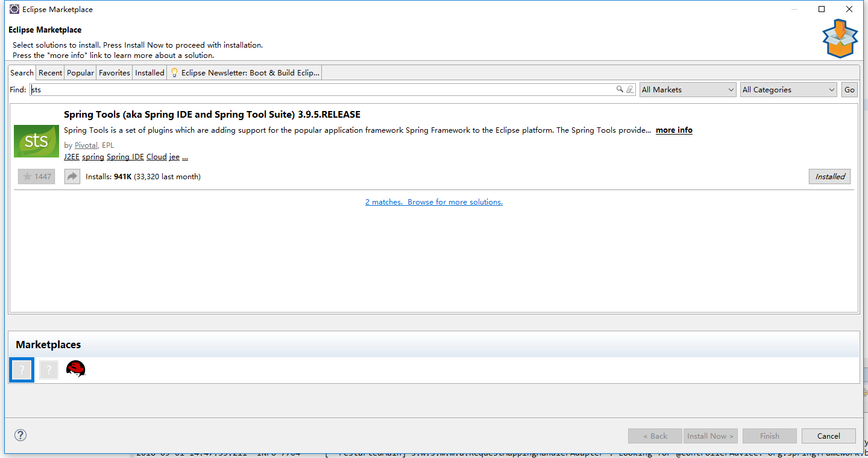868x458 pixels.
Task: Maximize the Eclipse Marketplace window
Action: tap(822, 9)
